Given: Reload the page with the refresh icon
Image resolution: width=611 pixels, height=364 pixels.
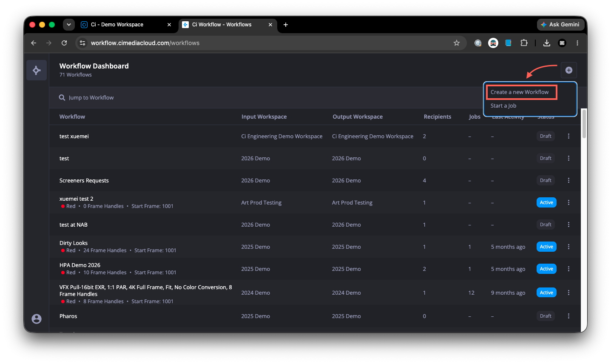Looking at the screenshot, I should coord(64,43).
